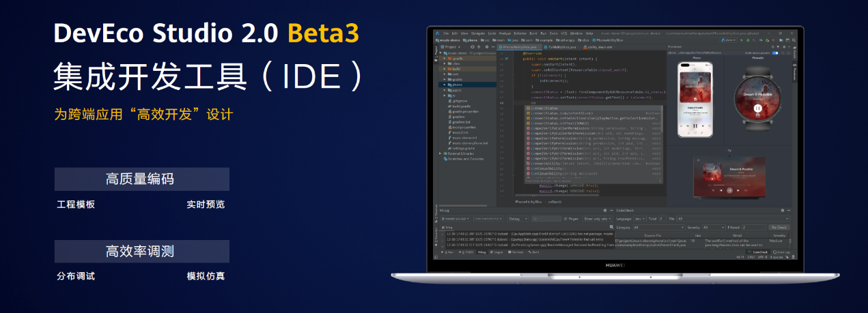Expand the build folder
868x313 pixels.
click(445, 69)
